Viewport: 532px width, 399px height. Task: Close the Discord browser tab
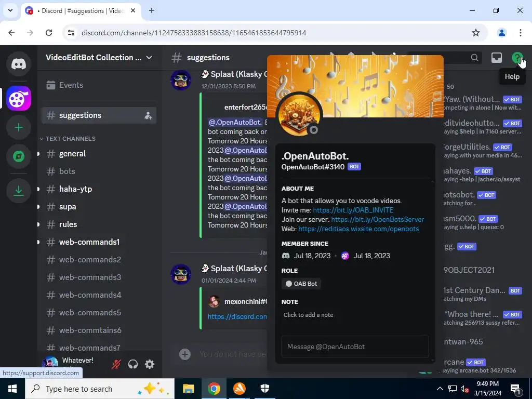[134, 10]
